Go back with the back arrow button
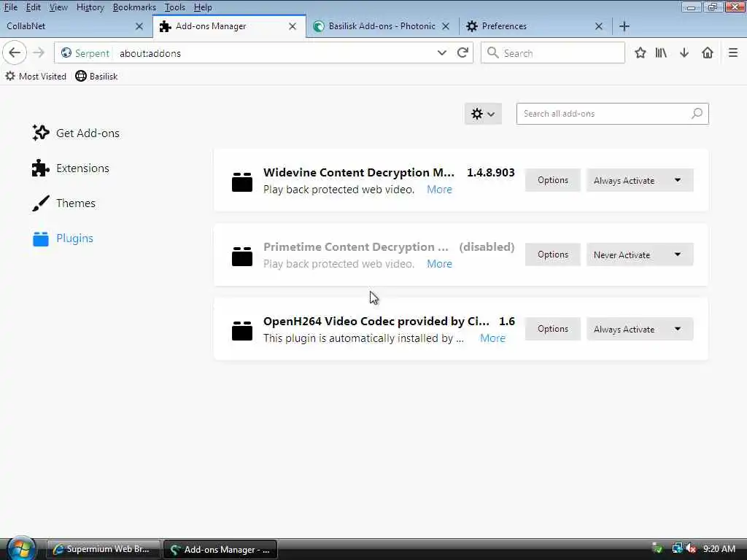This screenshot has width=747, height=560. coord(15,52)
